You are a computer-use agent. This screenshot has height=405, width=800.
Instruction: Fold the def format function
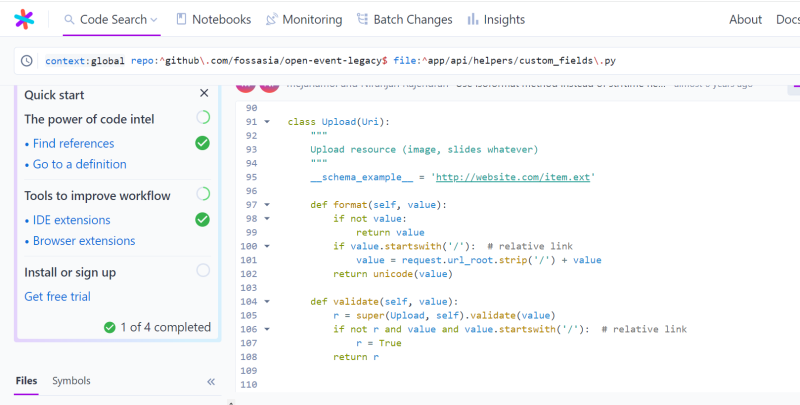(x=267, y=204)
